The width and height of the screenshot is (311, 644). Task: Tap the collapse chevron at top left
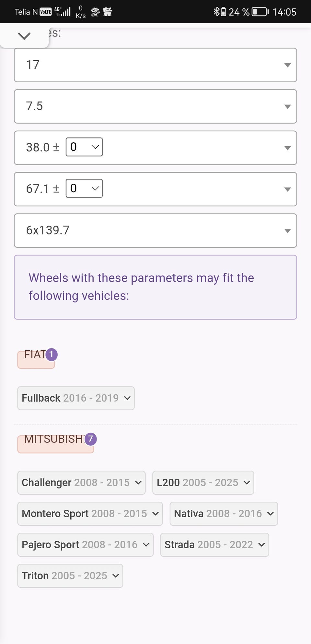tap(24, 36)
